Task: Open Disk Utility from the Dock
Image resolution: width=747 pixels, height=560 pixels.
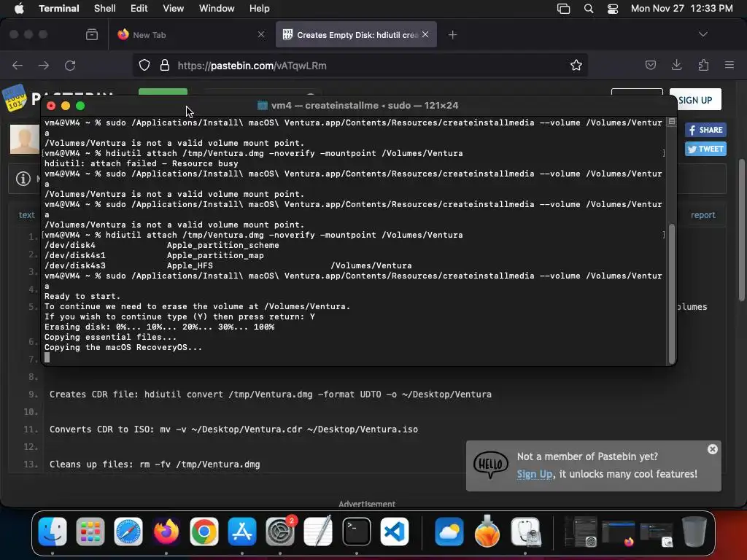Action: (526, 531)
